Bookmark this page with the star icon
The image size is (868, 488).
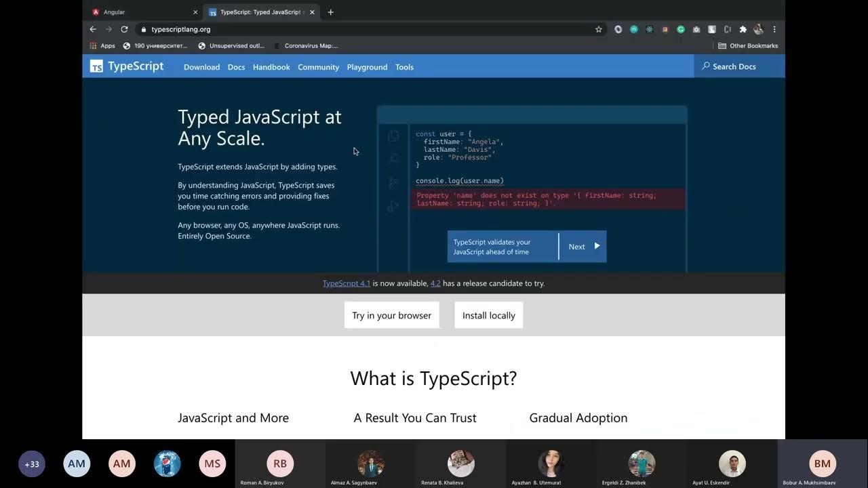(x=599, y=29)
